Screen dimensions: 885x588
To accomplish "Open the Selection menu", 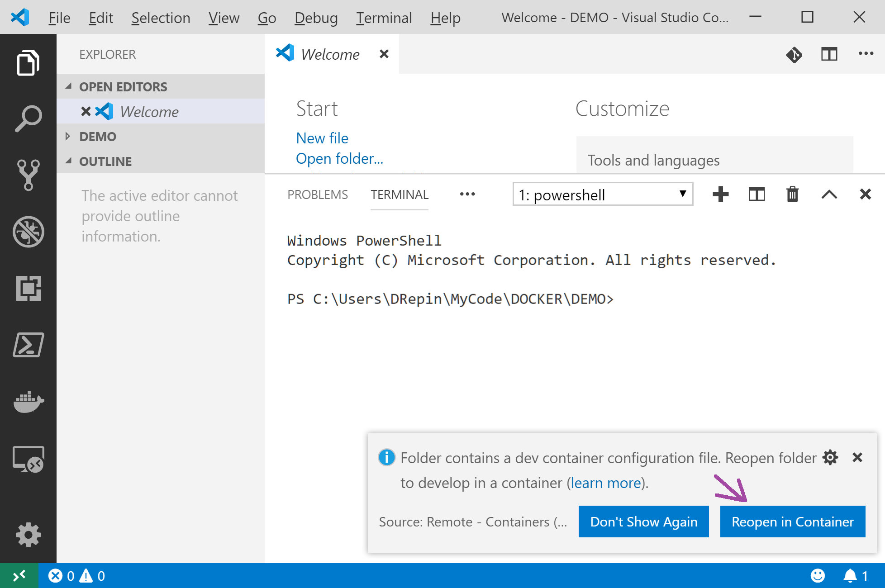I will [161, 18].
